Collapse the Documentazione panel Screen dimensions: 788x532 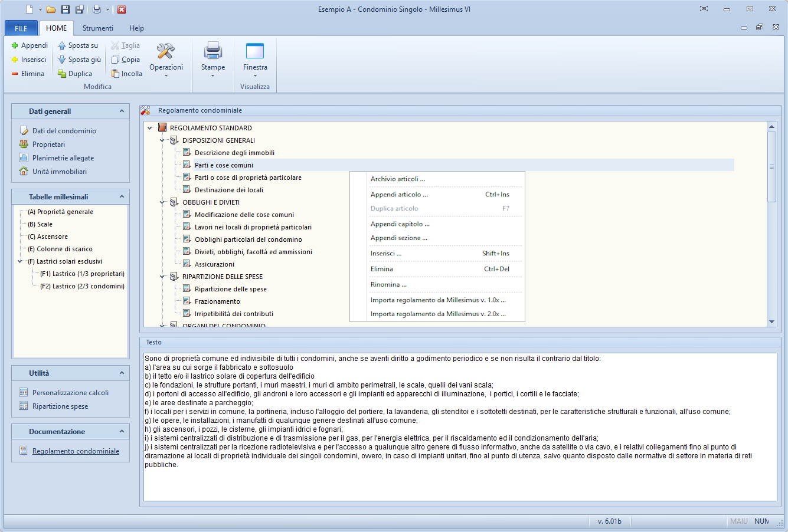(x=122, y=431)
